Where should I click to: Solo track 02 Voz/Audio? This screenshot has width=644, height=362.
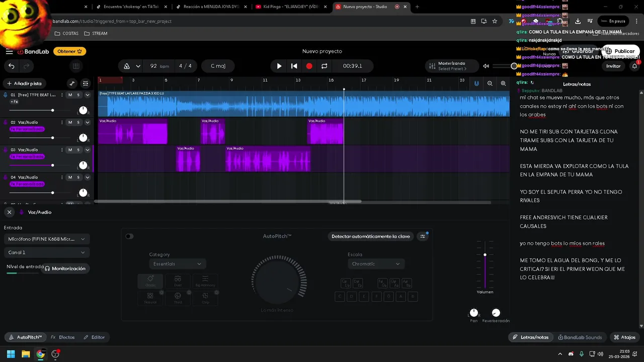pyautogui.click(x=78, y=122)
